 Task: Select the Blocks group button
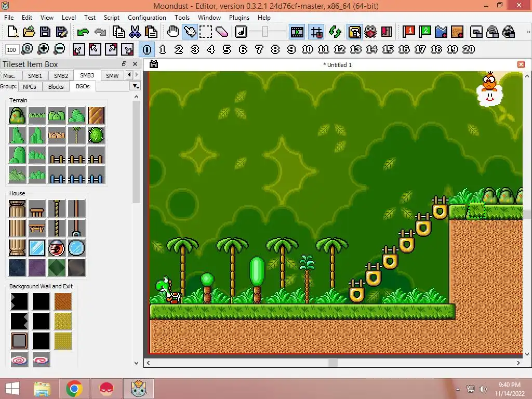56,87
